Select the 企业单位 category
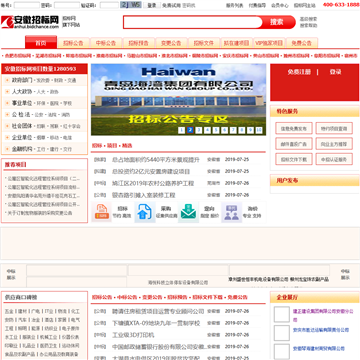 coord(22,137)
